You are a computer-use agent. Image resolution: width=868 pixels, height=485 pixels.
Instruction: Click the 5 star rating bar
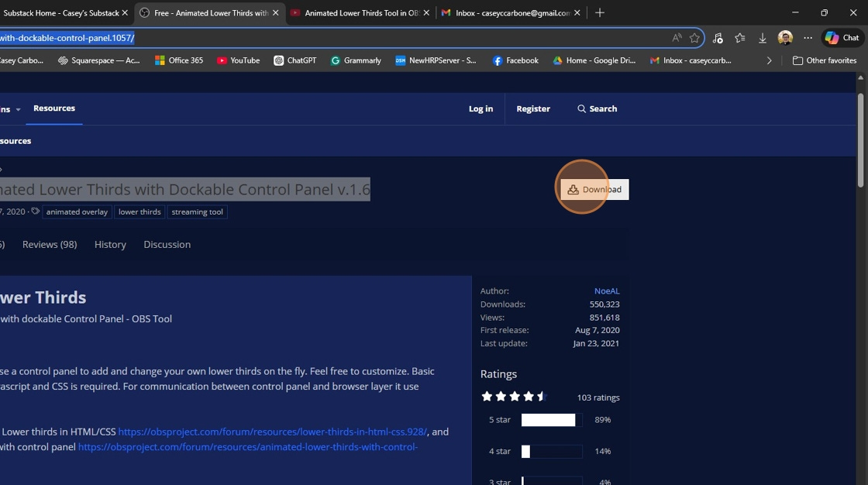(551, 420)
